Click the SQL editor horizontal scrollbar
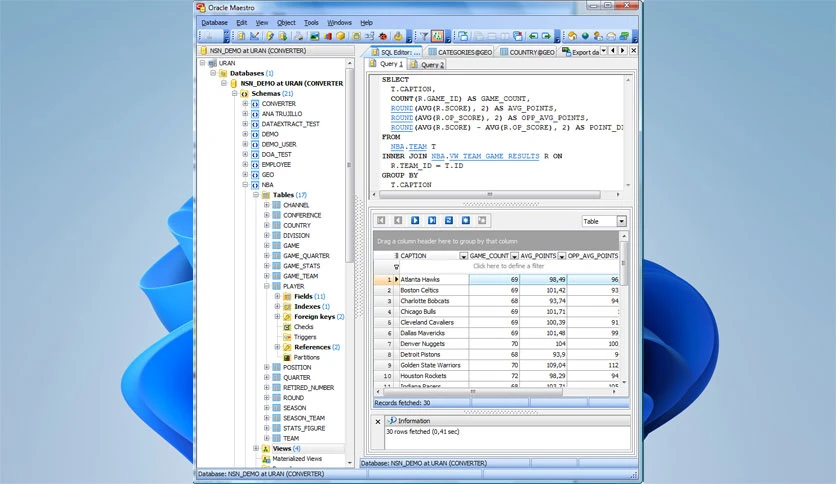The width and height of the screenshot is (836, 484). [x=489, y=195]
